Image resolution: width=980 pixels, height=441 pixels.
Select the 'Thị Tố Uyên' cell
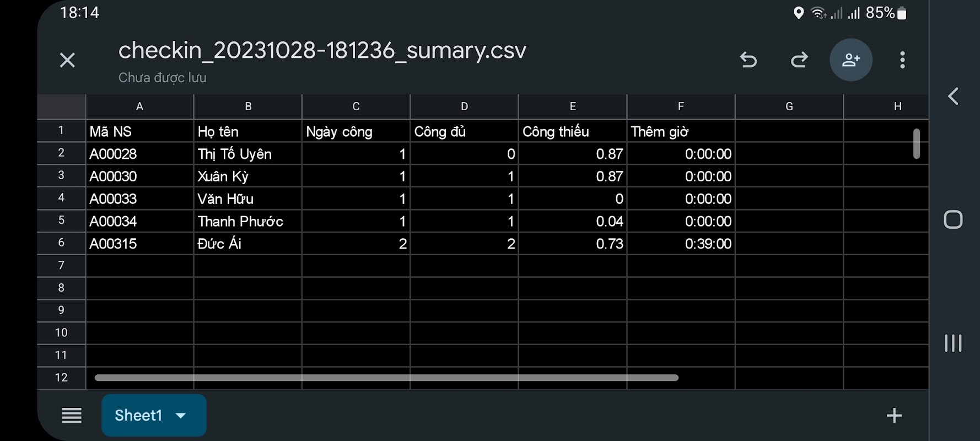(x=248, y=154)
